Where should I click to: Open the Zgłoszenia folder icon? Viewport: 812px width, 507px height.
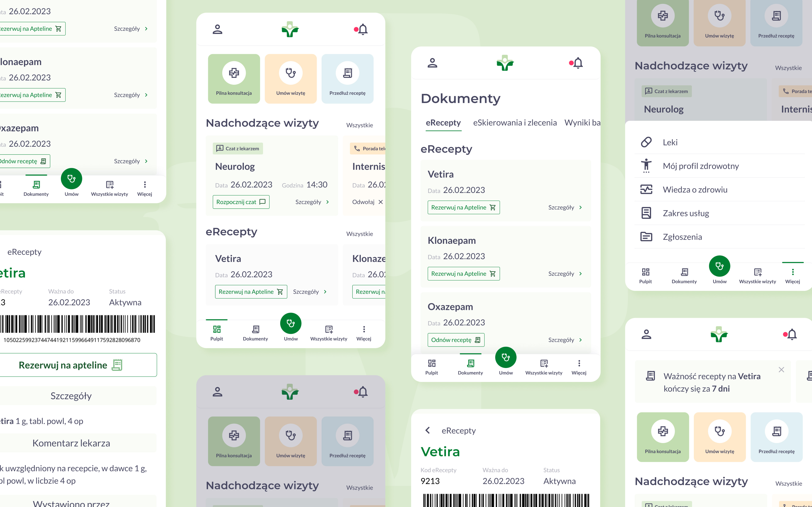646,237
